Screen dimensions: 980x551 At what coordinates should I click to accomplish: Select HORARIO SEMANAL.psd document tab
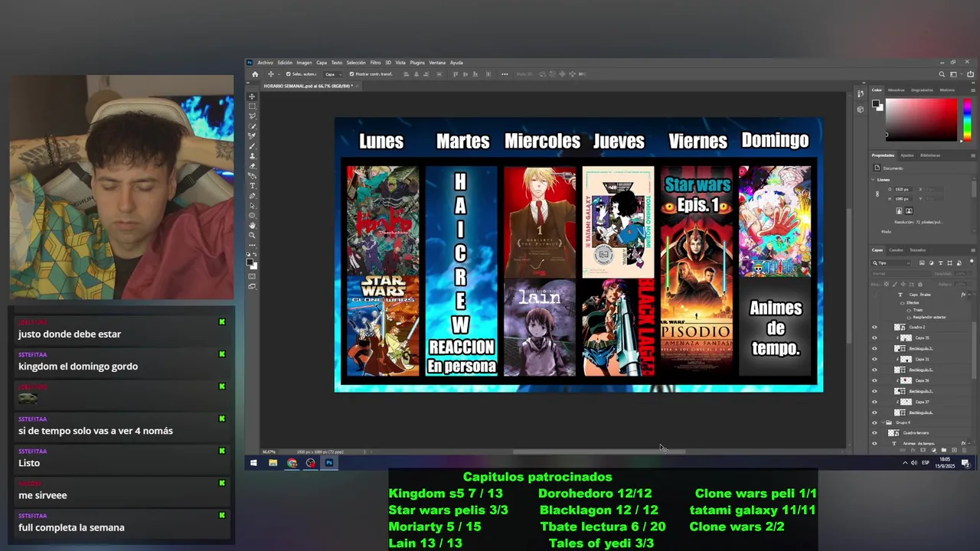point(309,86)
